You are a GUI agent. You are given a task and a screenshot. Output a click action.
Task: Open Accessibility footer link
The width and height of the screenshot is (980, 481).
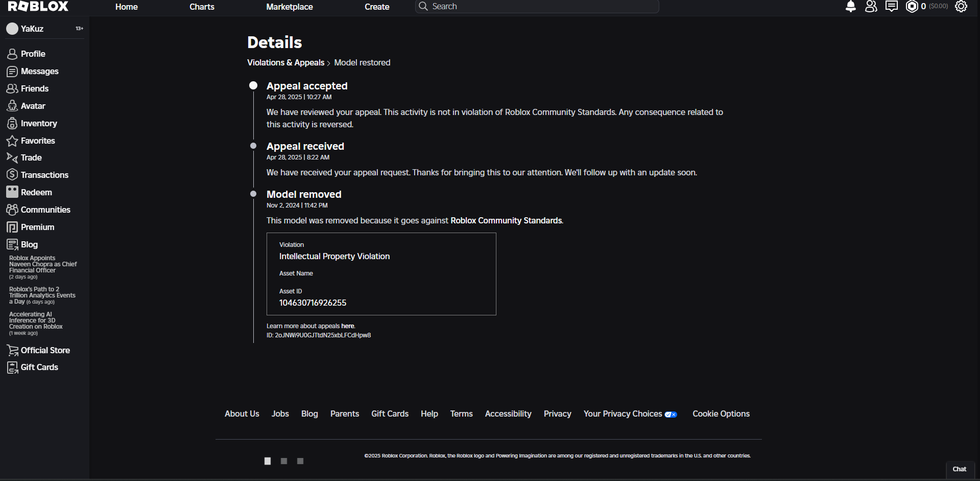pos(508,414)
